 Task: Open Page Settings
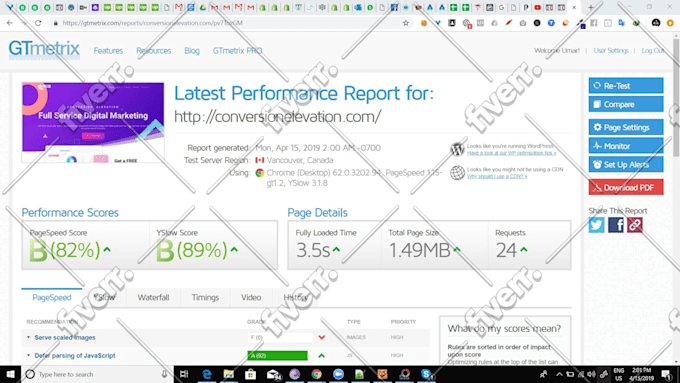click(x=626, y=127)
